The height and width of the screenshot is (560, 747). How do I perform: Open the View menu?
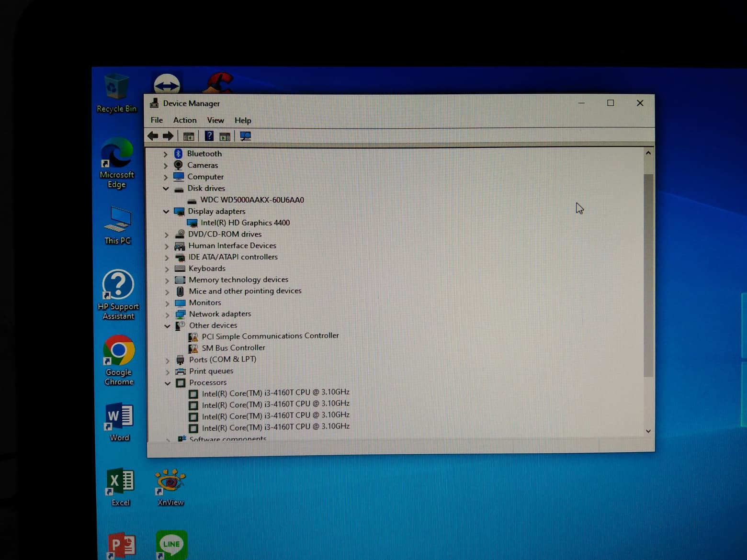[215, 120]
